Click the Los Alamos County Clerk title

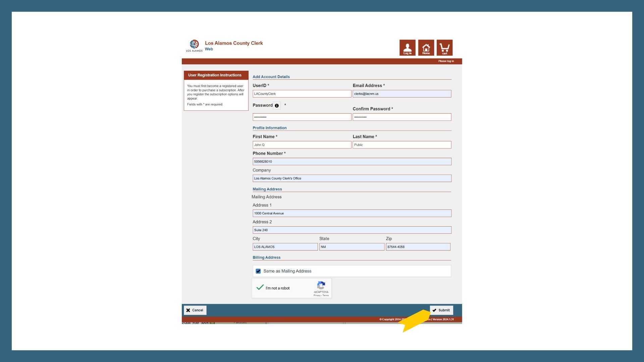click(x=234, y=43)
